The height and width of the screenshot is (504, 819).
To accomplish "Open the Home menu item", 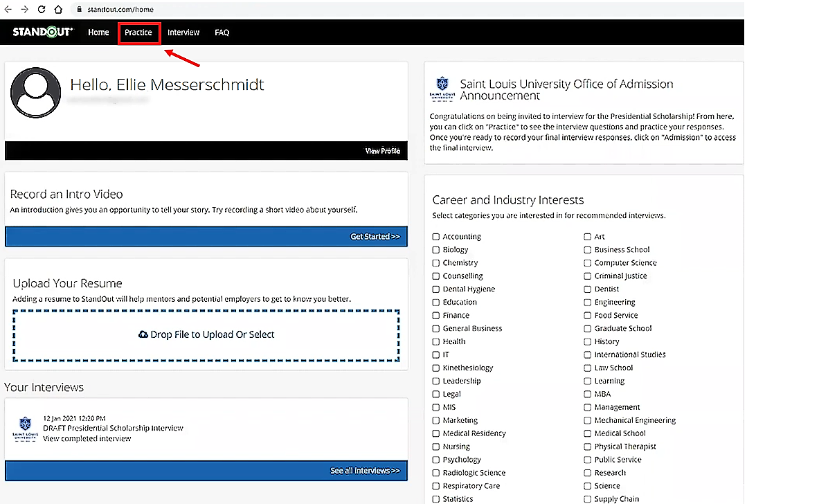I will pyautogui.click(x=98, y=33).
